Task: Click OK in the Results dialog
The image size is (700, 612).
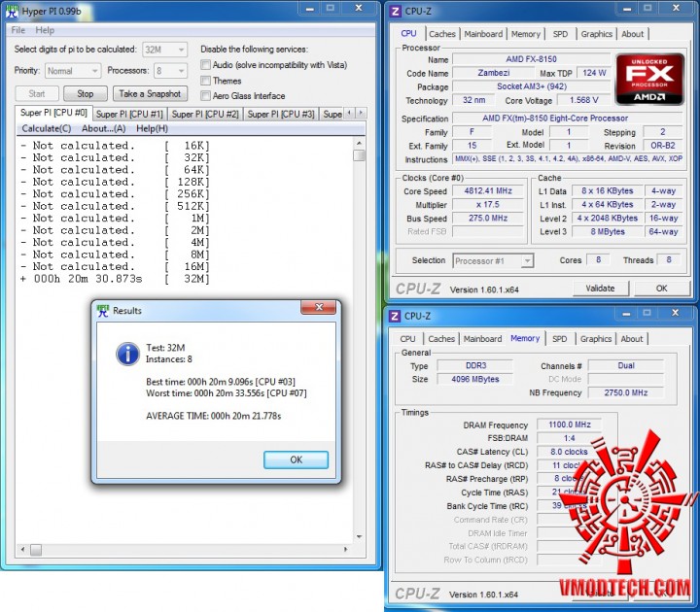Action: coord(296,459)
